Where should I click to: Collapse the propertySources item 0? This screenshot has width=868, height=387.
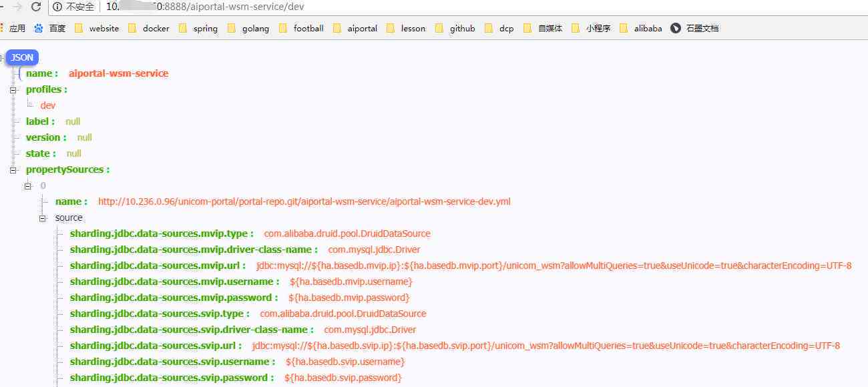click(27, 185)
